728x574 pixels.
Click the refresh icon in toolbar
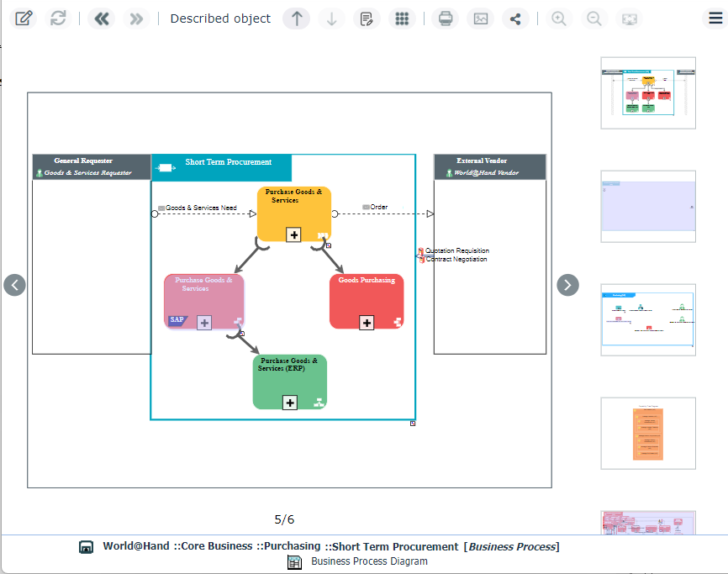tap(58, 18)
